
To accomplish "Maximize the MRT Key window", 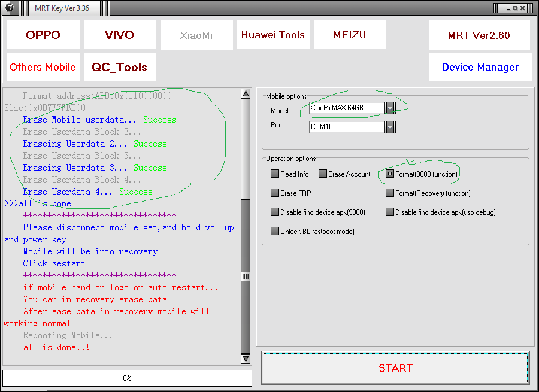I will (515, 8).
